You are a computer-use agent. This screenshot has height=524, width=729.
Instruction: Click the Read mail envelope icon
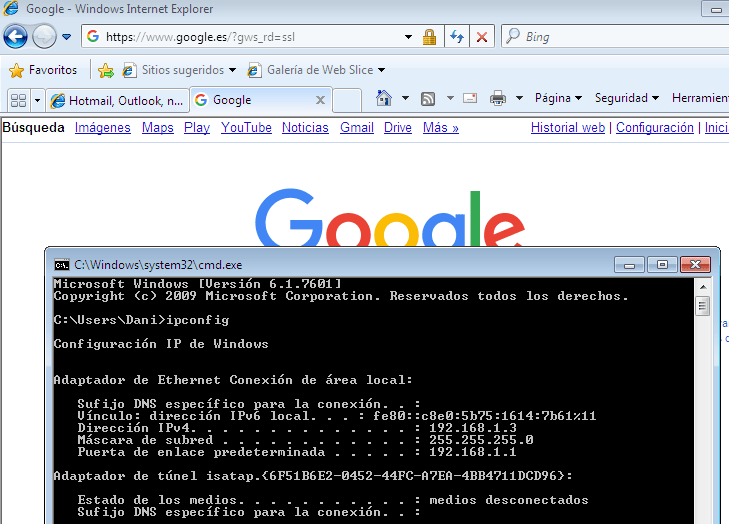point(470,99)
